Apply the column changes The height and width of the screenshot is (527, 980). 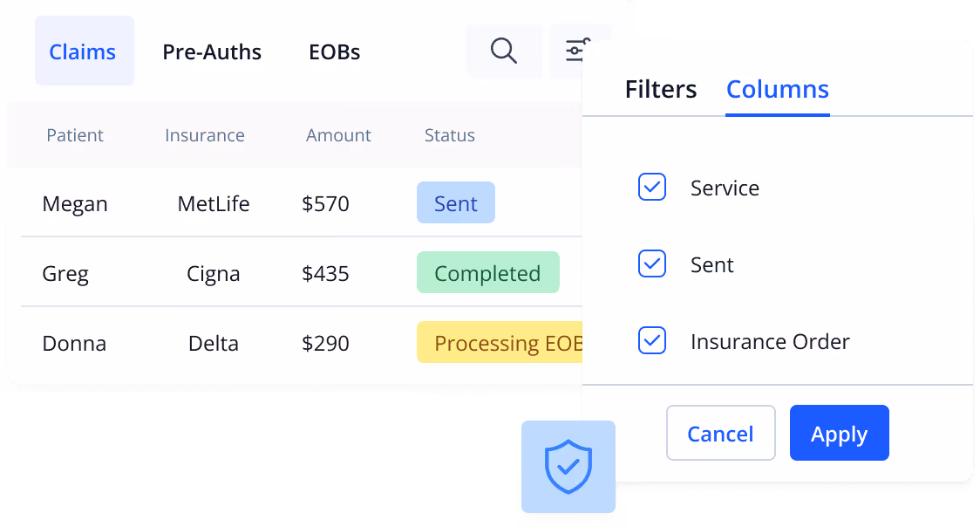839,433
